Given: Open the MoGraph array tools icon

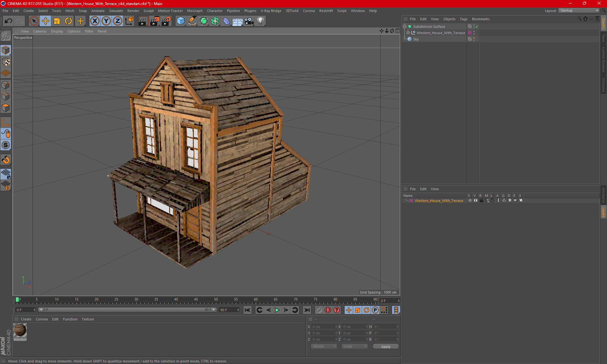Looking at the screenshot, I should tap(215, 21).
